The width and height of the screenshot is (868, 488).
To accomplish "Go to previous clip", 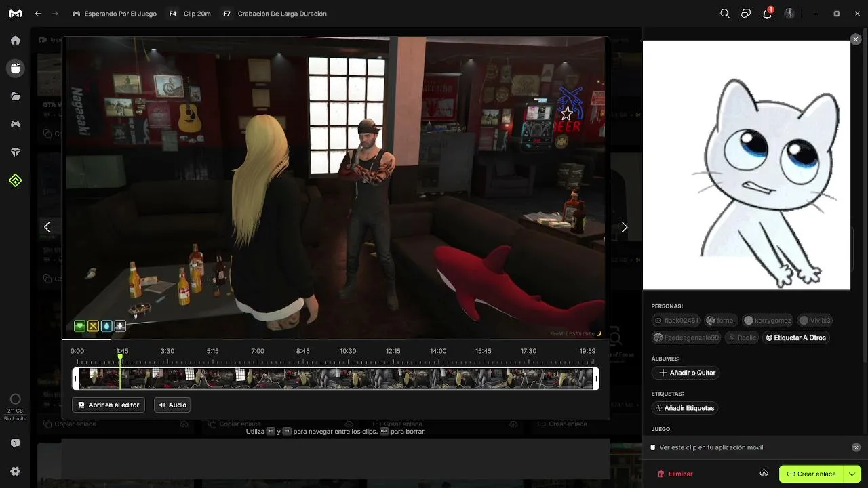I will (x=47, y=227).
